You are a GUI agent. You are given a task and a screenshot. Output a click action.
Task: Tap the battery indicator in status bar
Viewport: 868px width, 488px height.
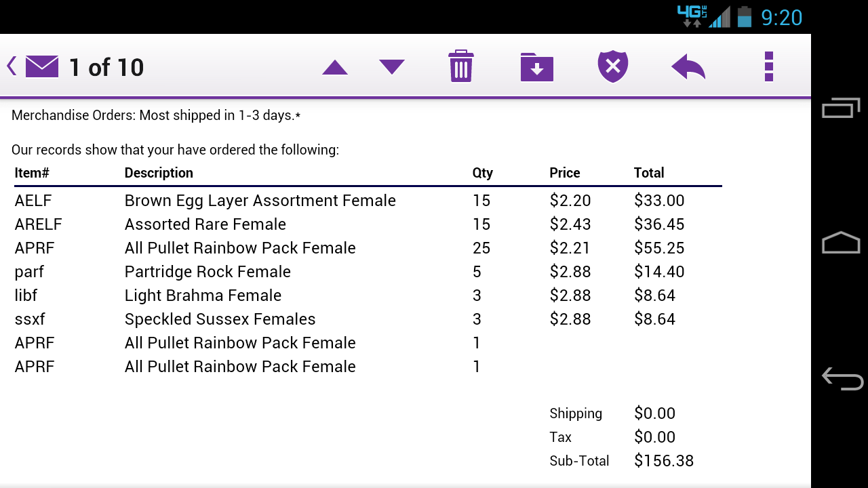745,16
